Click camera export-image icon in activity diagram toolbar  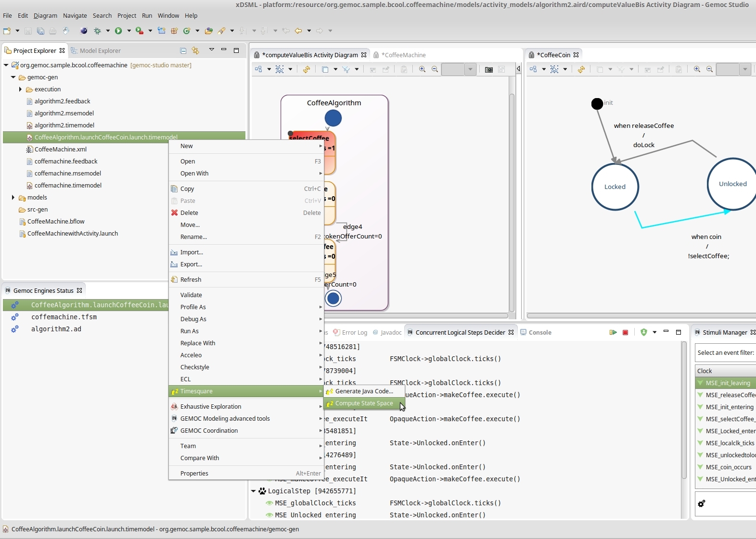click(489, 69)
